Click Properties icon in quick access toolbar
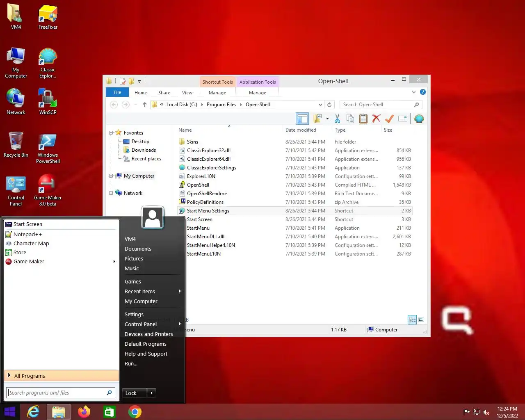The height and width of the screenshot is (420, 525). click(x=123, y=81)
